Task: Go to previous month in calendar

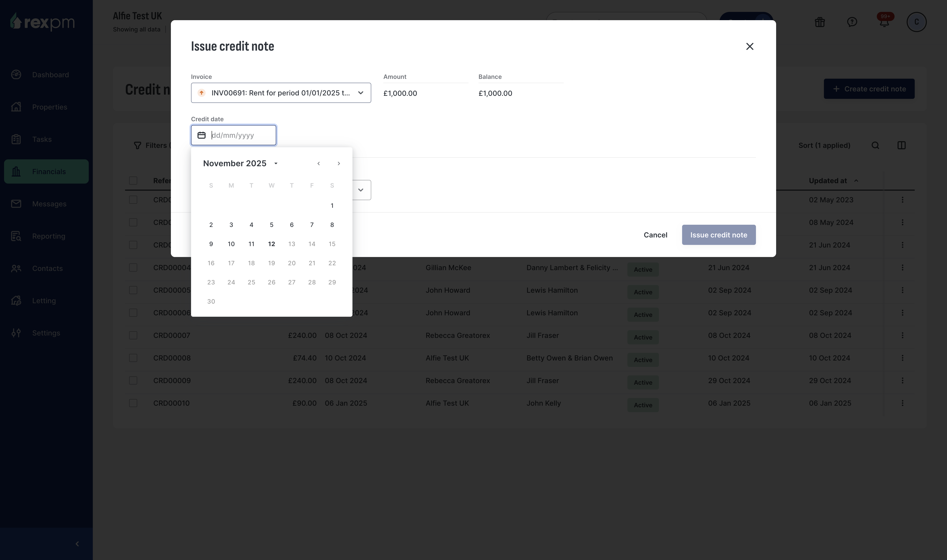Action: tap(318, 163)
